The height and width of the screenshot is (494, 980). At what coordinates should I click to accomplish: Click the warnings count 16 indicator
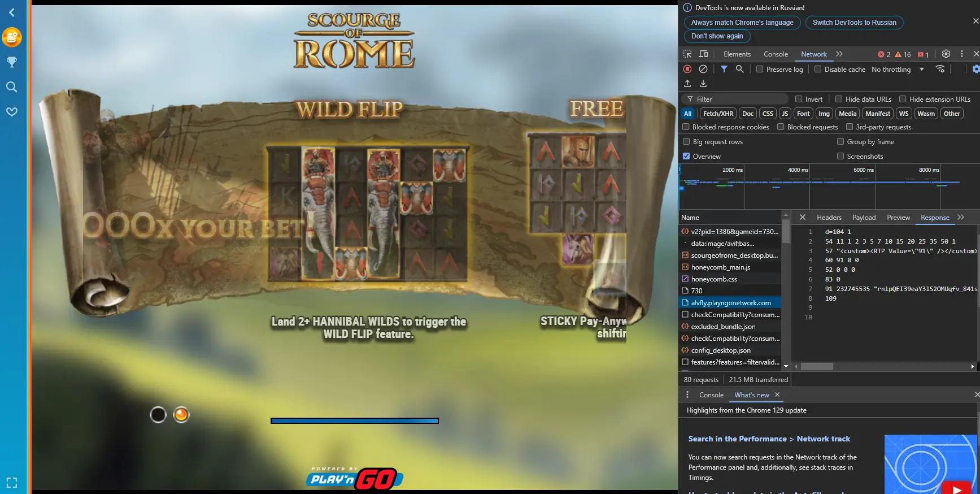903,54
